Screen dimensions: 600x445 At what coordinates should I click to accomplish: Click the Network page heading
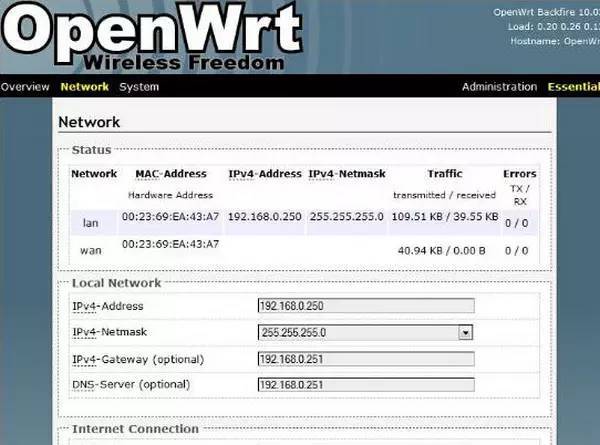click(x=89, y=122)
